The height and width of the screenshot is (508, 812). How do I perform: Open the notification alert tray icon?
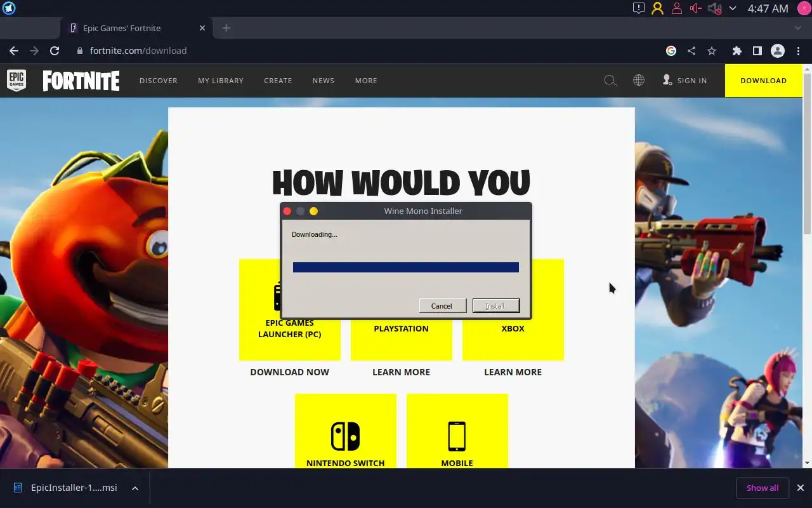tap(639, 8)
